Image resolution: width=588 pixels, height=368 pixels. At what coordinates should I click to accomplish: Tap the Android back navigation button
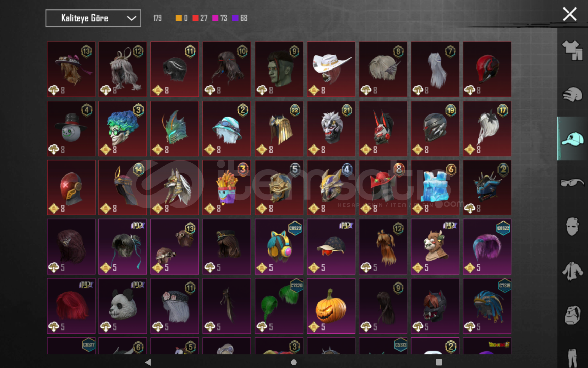coord(148,362)
